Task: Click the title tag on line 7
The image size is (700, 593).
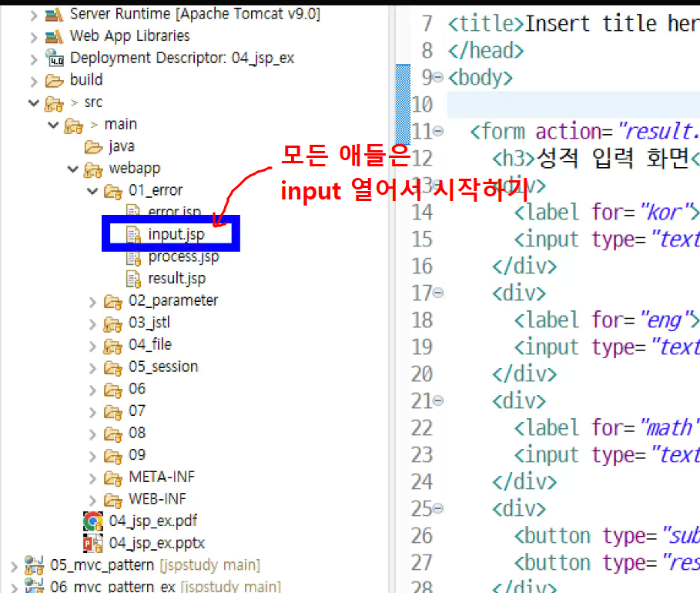Action: point(486,23)
